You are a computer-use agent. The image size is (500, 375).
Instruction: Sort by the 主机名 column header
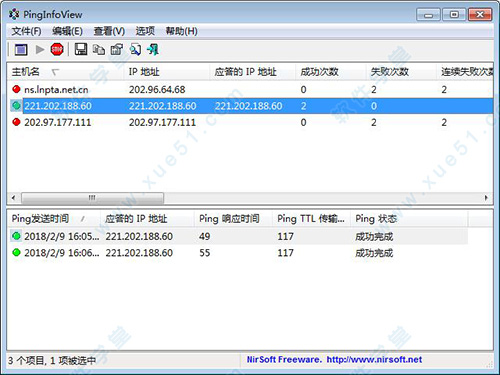[66, 72]
